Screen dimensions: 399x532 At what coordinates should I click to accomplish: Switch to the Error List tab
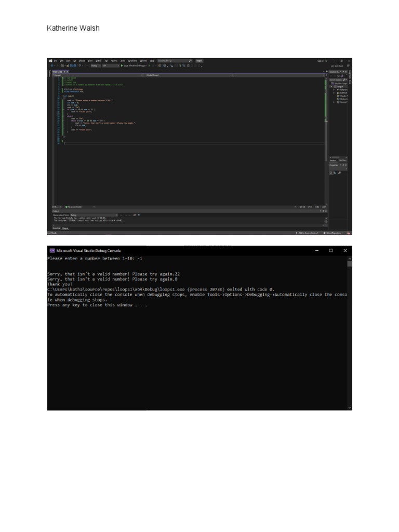coord(56,229)
